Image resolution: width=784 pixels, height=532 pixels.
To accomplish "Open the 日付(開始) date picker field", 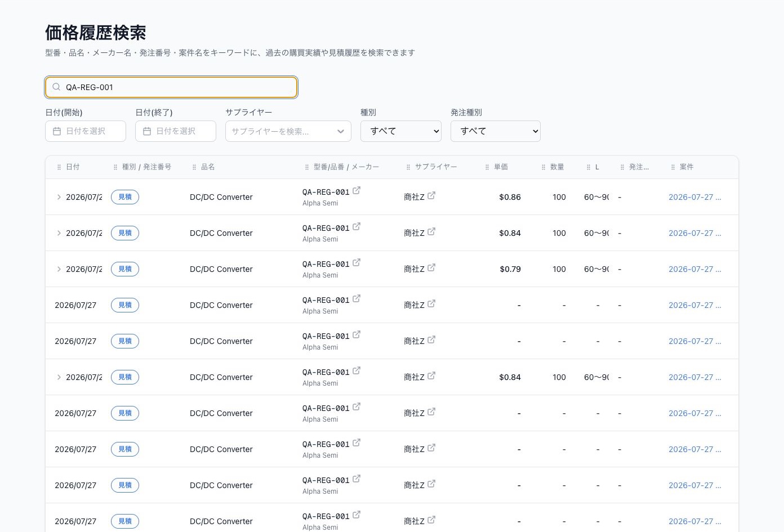I will pyautogui.click(x=86, y=131).
